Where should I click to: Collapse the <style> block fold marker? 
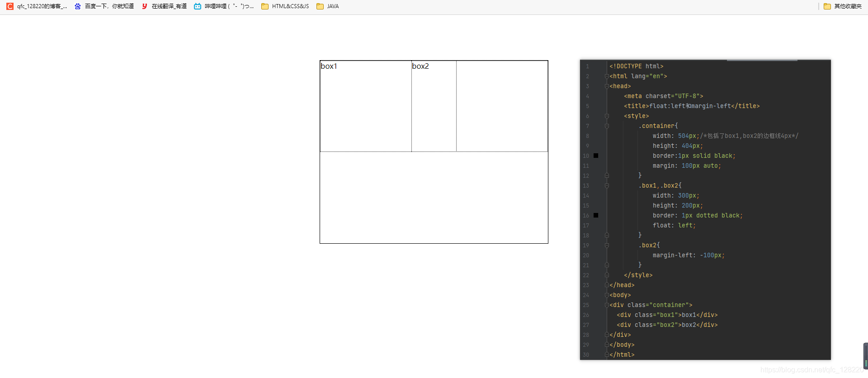coord(607,116)
